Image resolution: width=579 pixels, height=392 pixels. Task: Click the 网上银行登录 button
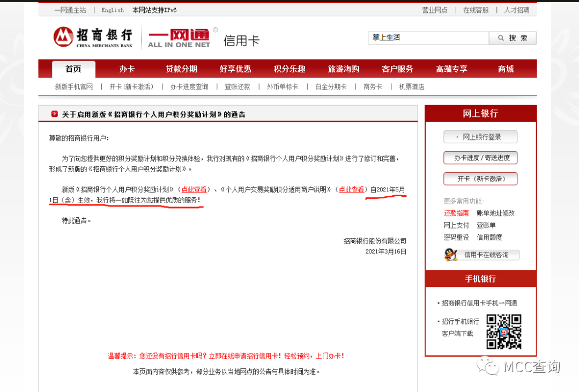(x=480, y=137)
